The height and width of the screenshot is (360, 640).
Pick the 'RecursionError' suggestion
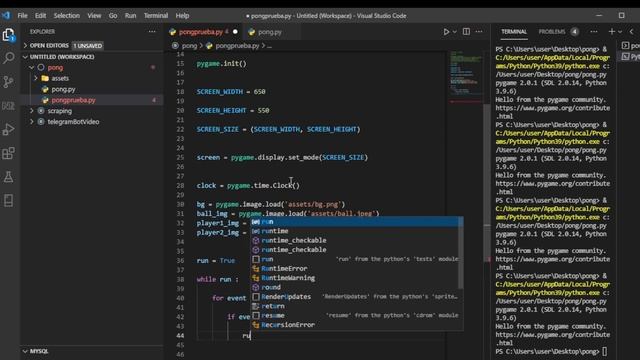(x=354, y=325)
